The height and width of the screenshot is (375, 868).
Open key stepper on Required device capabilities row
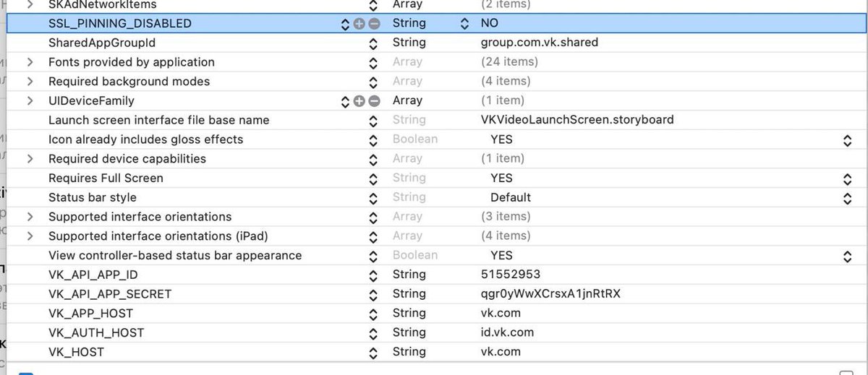(373, 159)
